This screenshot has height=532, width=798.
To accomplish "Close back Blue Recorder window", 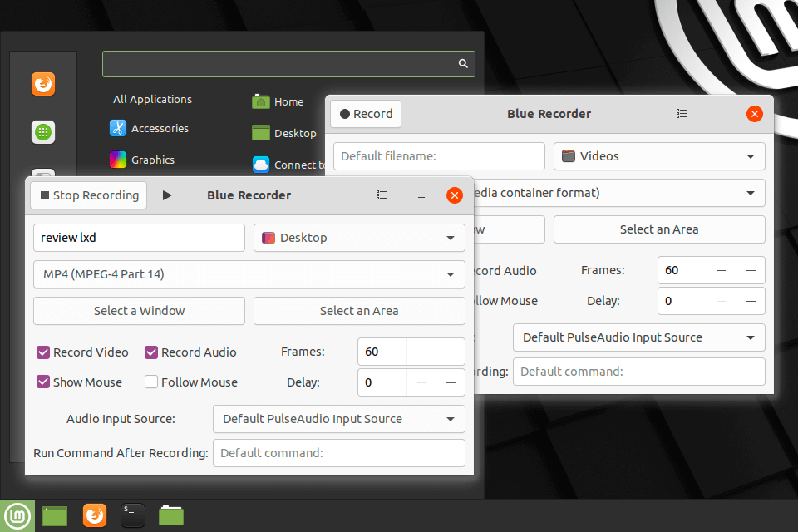I will pos(754,114).
